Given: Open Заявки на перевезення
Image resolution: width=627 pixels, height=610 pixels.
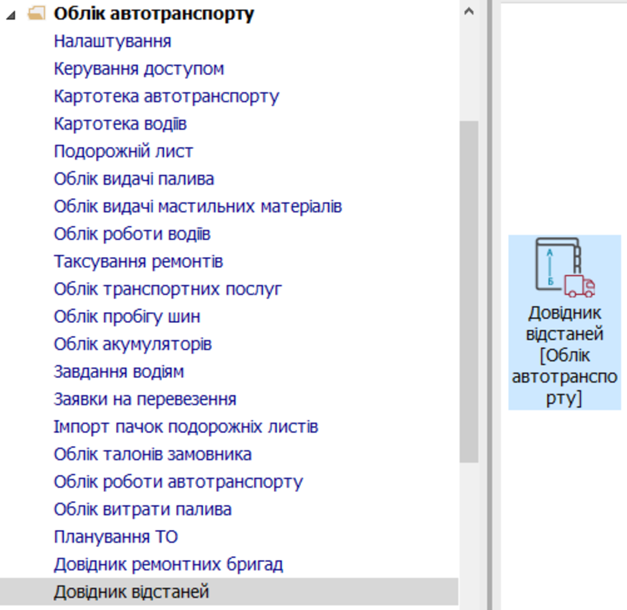Looking at the screenshot, I should [145, 399].
